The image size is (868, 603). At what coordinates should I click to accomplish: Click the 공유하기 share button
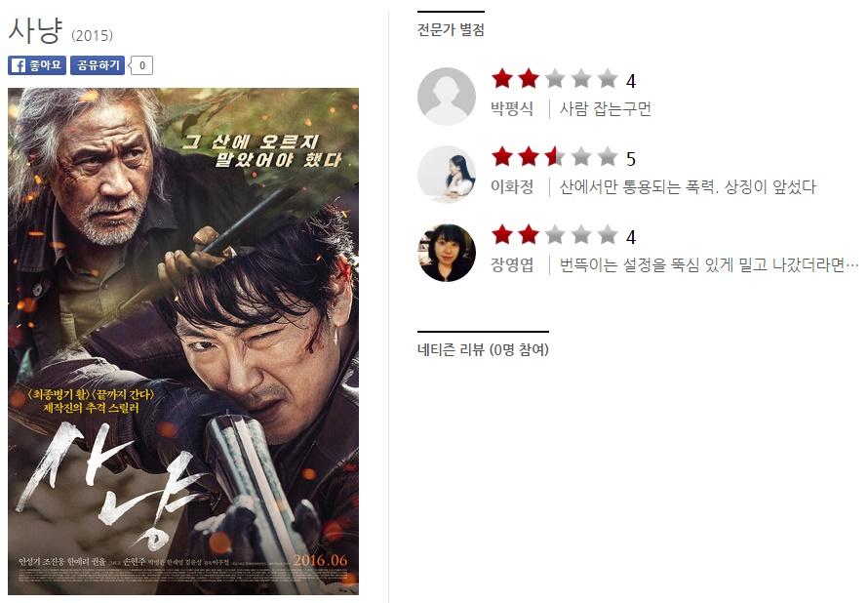(98, 65)
